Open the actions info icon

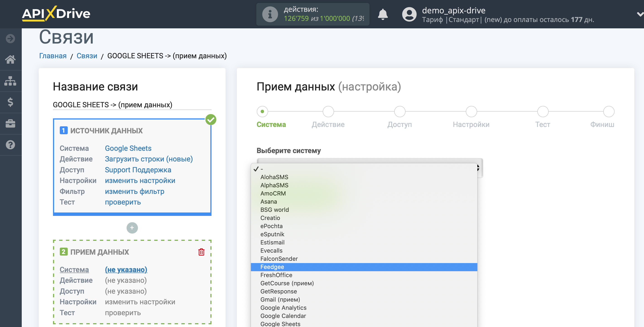coord(270,14)
